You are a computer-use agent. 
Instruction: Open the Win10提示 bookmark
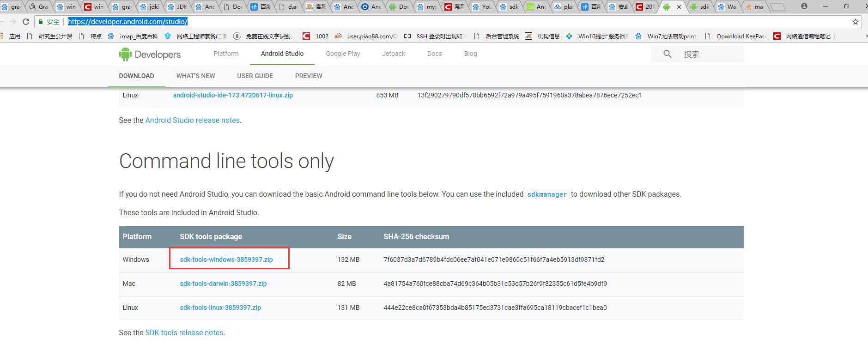point(597,36)
